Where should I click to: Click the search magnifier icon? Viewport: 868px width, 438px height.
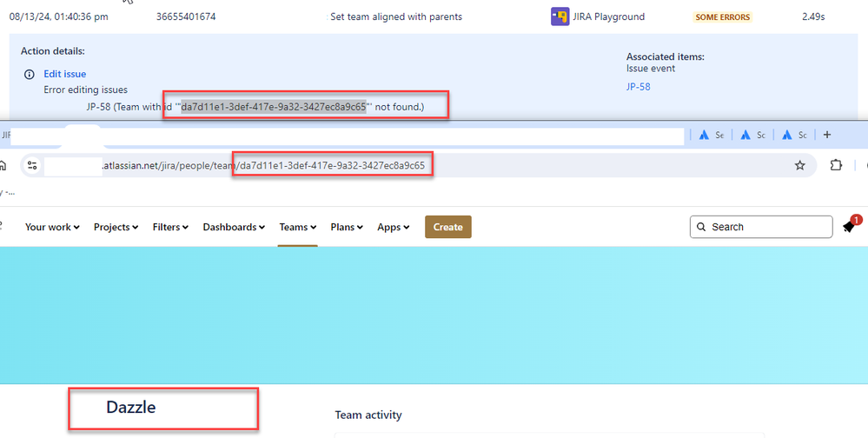click(x=701, y=227)
